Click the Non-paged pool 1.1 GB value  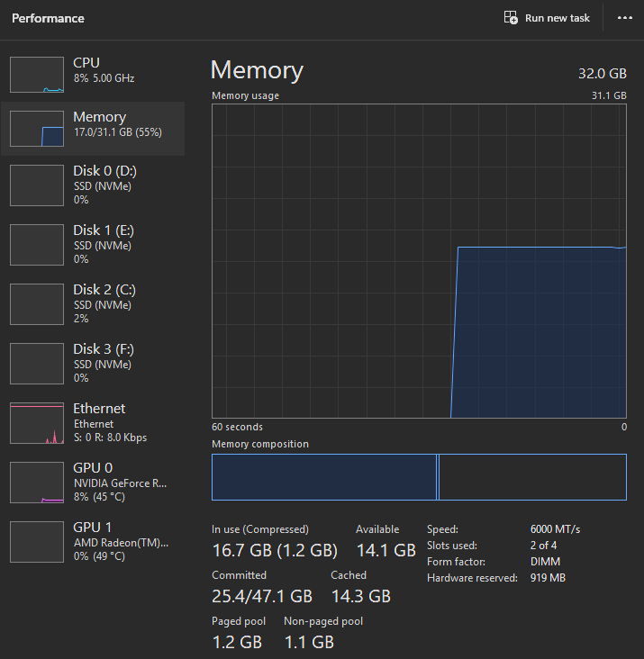point(309,642)
